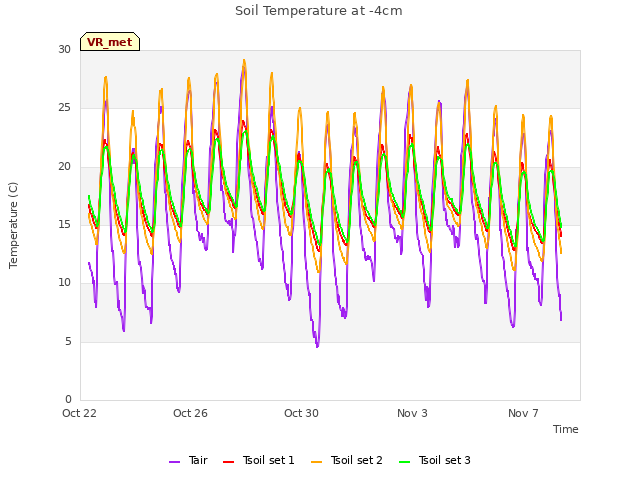Click the 15 y-axis tick label
This screenshot has width=640, height=480.
pos(64,224)
